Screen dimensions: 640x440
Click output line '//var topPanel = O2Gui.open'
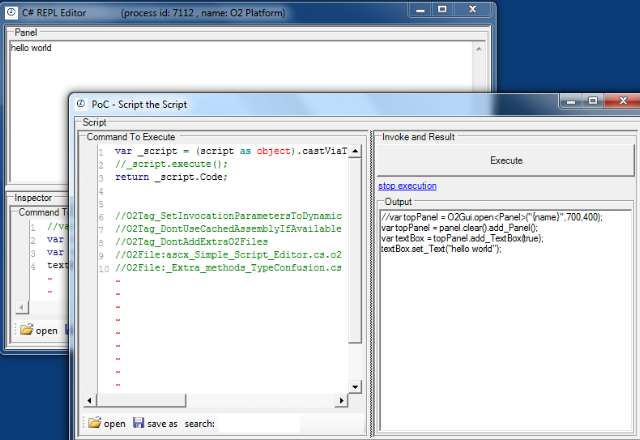click(491, 217)
